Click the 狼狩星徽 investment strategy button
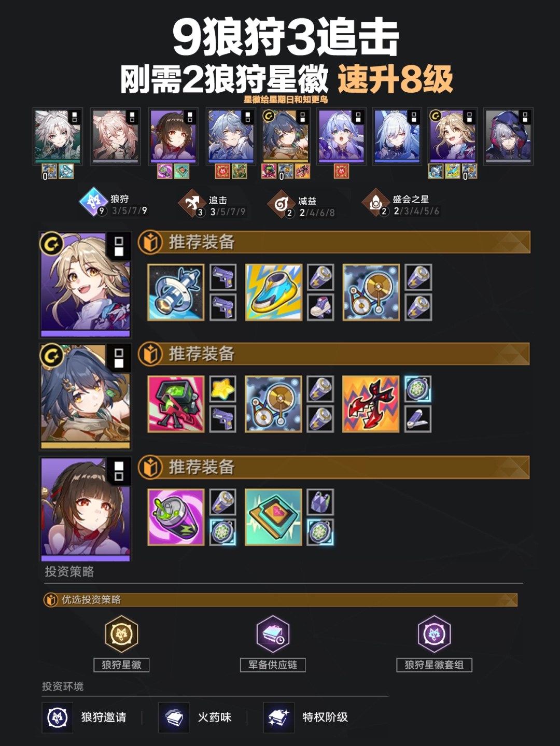The width and height of the screenshot is (560, 746). (x=121, y=643)
